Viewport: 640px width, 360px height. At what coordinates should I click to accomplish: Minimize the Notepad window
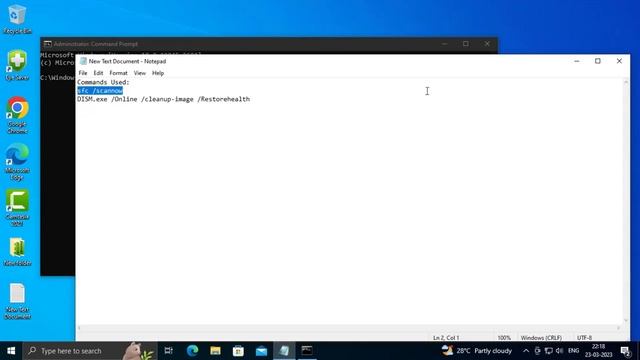[577, 61]
